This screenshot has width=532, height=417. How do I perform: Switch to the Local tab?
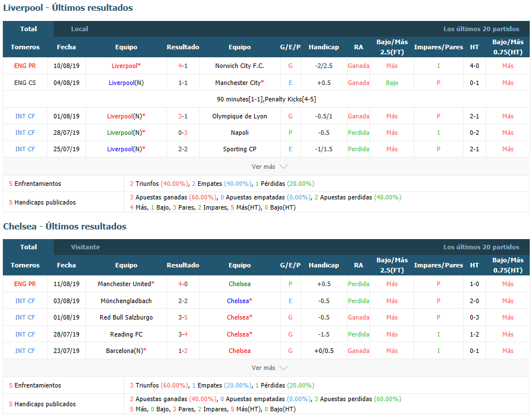(79, 29)
